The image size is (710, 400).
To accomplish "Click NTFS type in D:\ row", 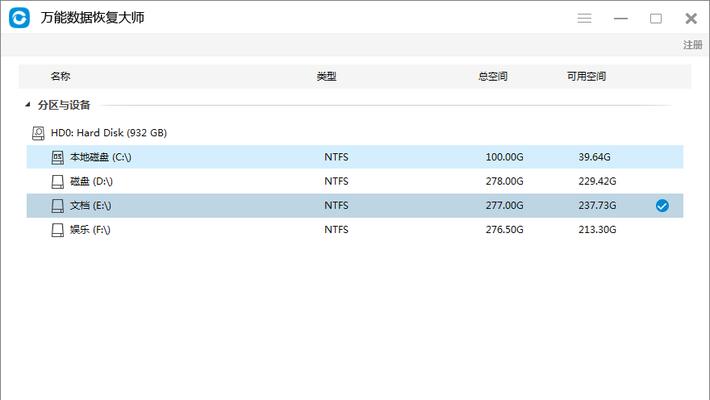I will [x=336, y=181].
